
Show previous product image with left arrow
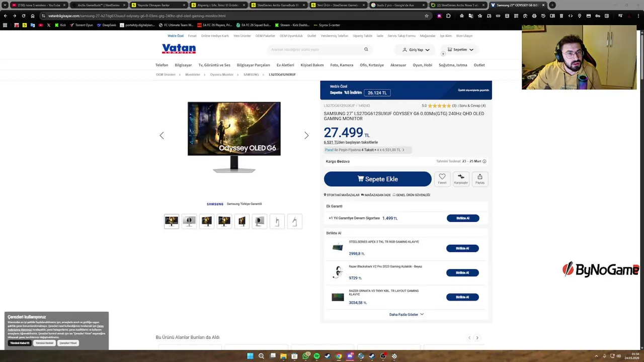[x=162, y=135]
